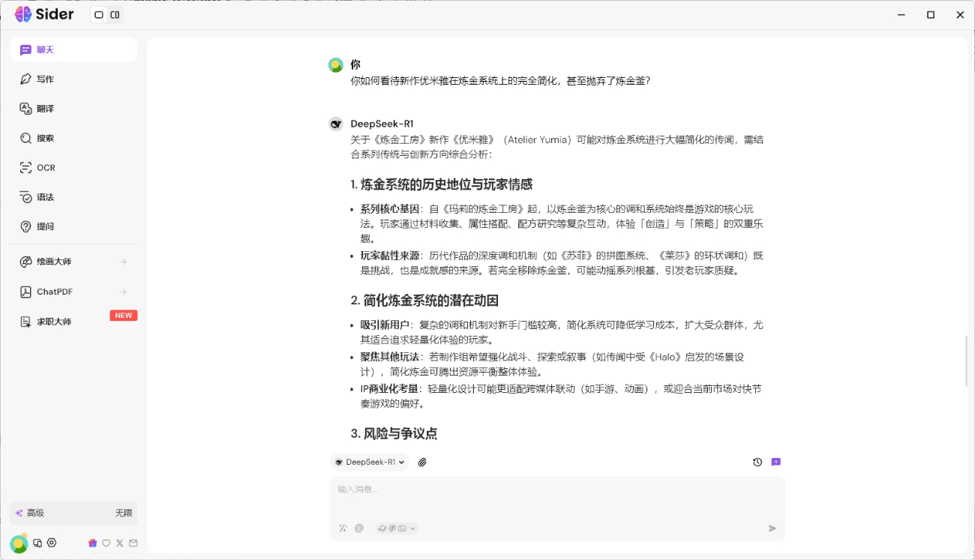
Task: Launch 求职大师 job tool
Action: pyautogui.click(x=73, y=322)
